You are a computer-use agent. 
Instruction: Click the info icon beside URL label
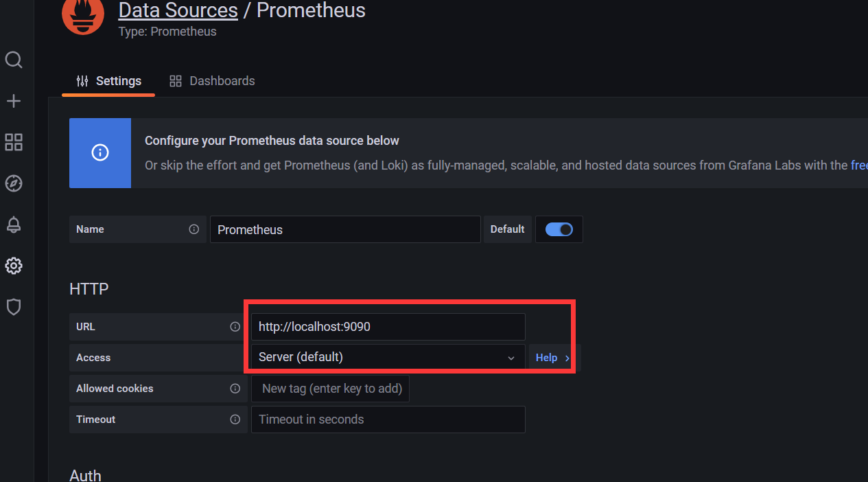pos(235,327)
